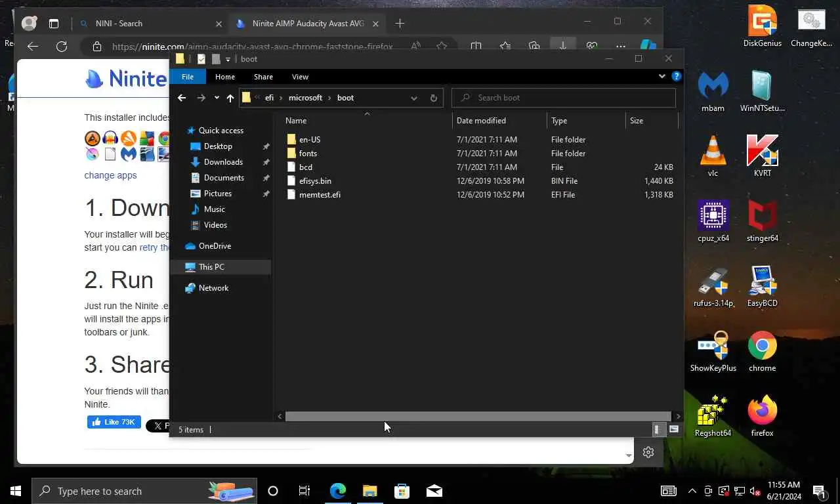The image size is (840, 504).
Task: Launch the vlc desktop icon
Action: click(x=713, y=156)
